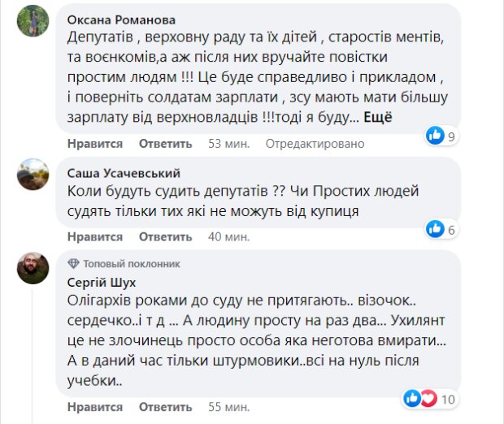Viewport: 504px width, 424px height.
Task: Like Саша Усачевський's comment via Нравится
Action: point(95,237)
